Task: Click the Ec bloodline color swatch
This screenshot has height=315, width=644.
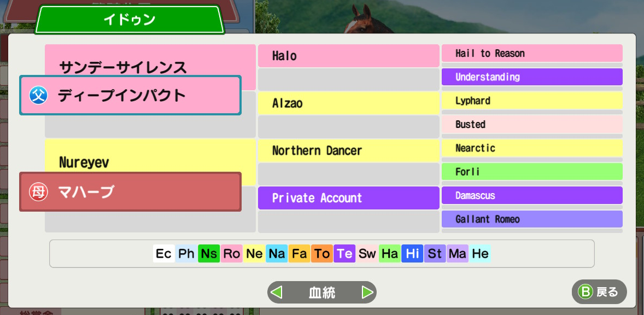Action: tap(164, 254)
